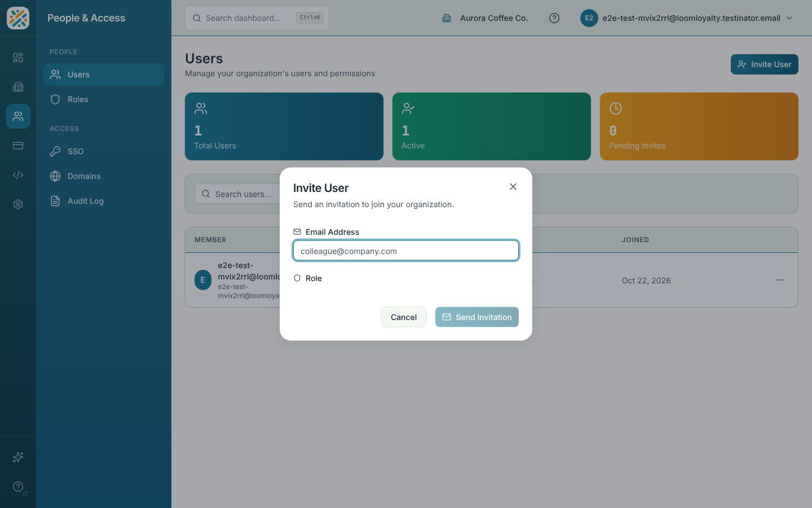Open Audit Log in sidebar

pos(104,201)
